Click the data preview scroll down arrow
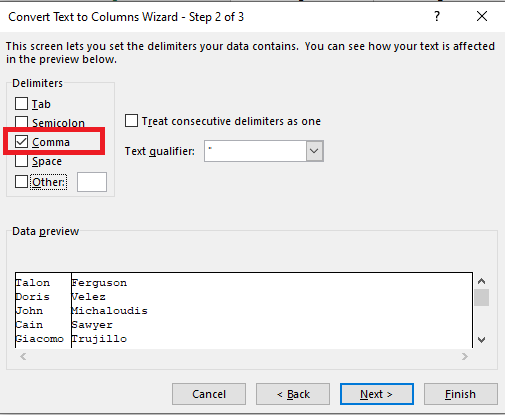This screenshot has width=505, height=415. coord(481,340)
